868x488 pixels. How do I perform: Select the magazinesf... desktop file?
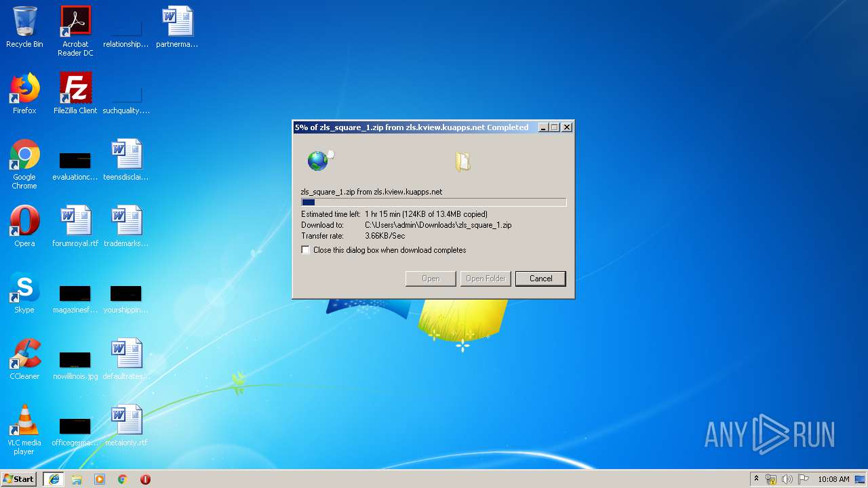click(75, 299)
